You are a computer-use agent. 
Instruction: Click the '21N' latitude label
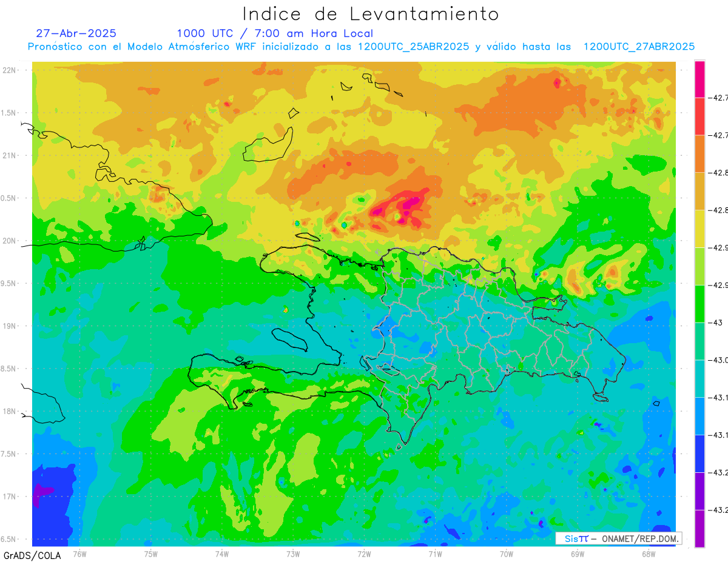click(10, 156)
